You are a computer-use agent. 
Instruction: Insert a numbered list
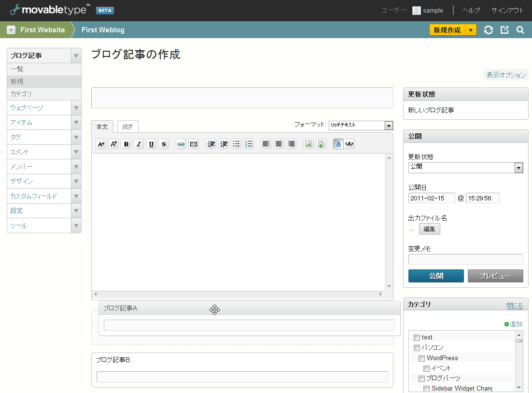coord(249,144)
